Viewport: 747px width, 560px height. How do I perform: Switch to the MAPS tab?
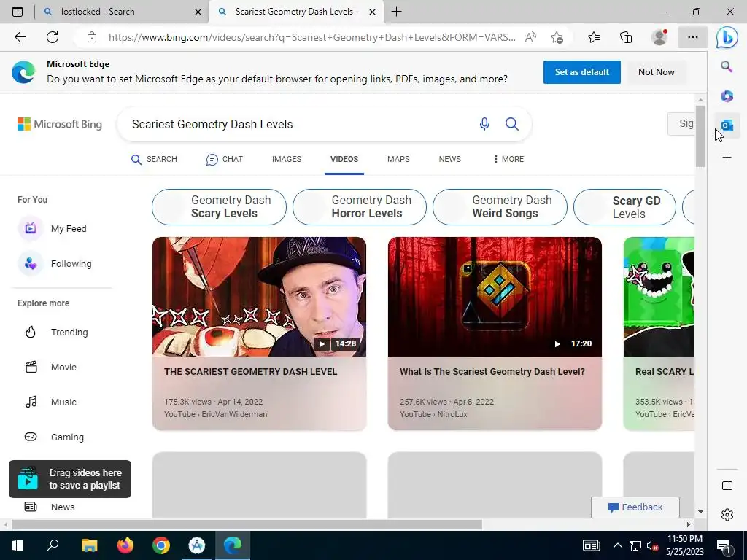point(398,159)
